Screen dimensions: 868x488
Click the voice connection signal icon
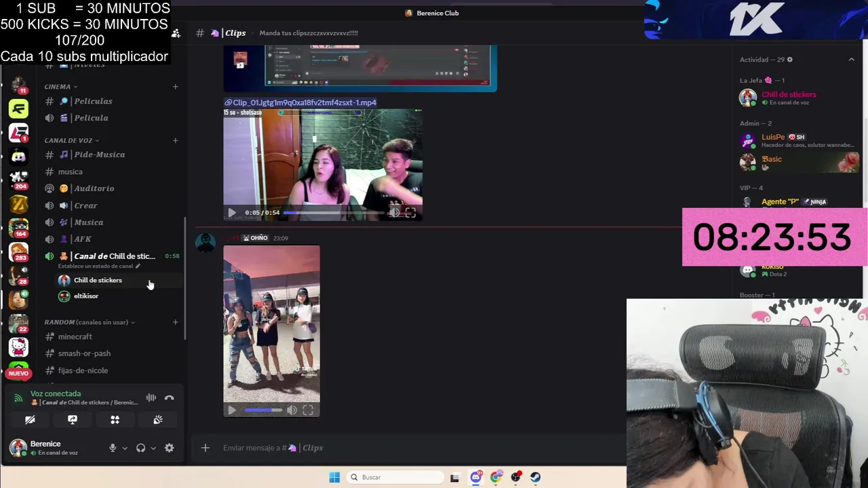coord(18,398)
